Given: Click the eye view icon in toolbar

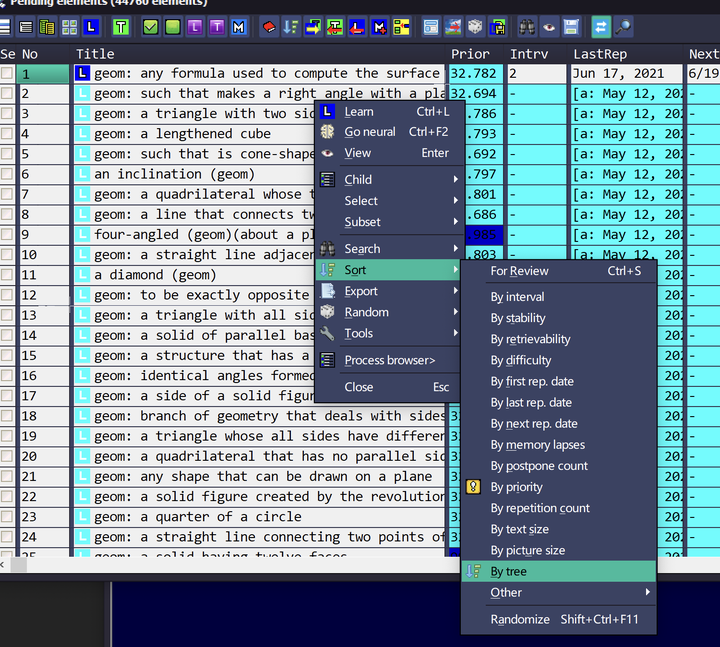Looking at the screenshot, I should click(549, 27).
